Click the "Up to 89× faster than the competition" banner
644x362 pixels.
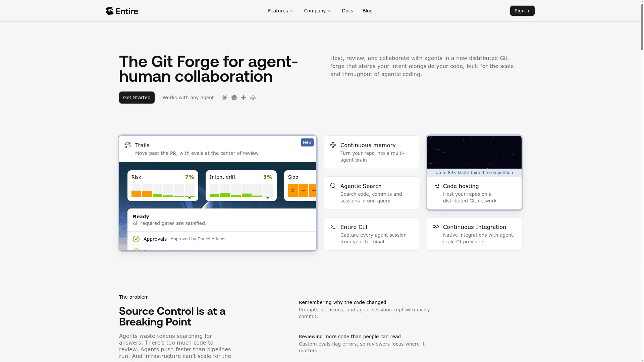[474, 173]
